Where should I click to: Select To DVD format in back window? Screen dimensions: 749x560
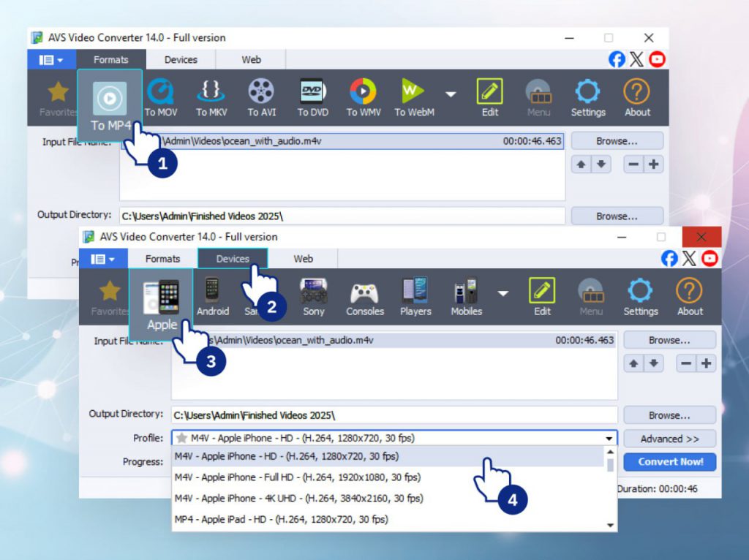pyautogui.click(x=313, y=98)
